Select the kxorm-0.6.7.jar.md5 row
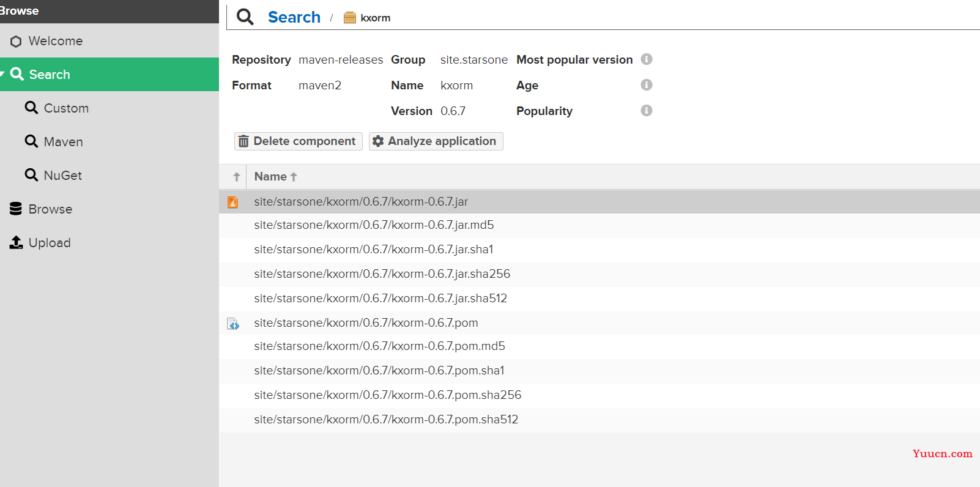 point(600,225)
